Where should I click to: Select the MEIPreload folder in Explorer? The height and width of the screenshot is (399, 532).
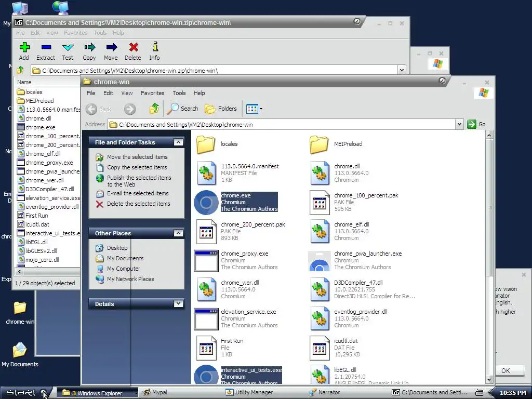click(319, 144)
